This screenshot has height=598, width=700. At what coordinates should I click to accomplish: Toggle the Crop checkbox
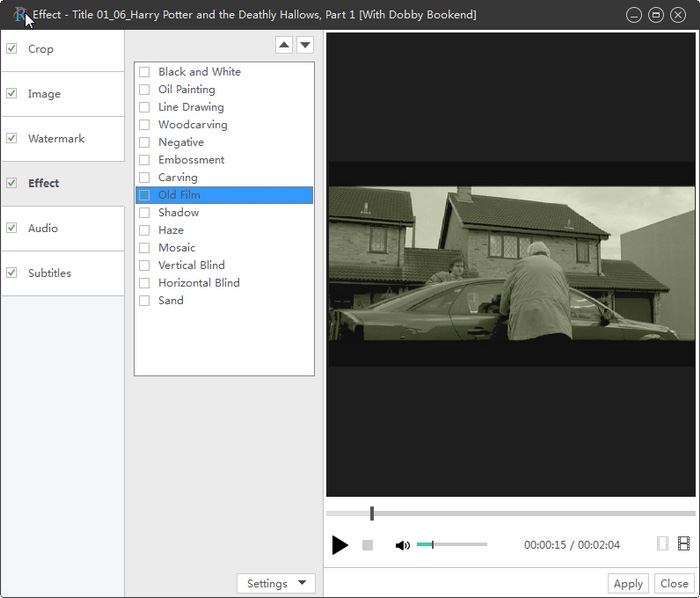(x=12, y=48)
